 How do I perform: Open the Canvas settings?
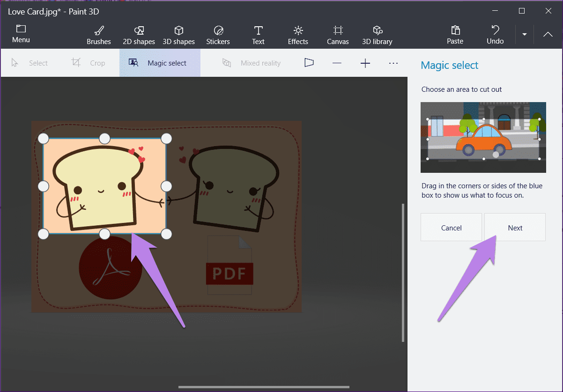338,35
